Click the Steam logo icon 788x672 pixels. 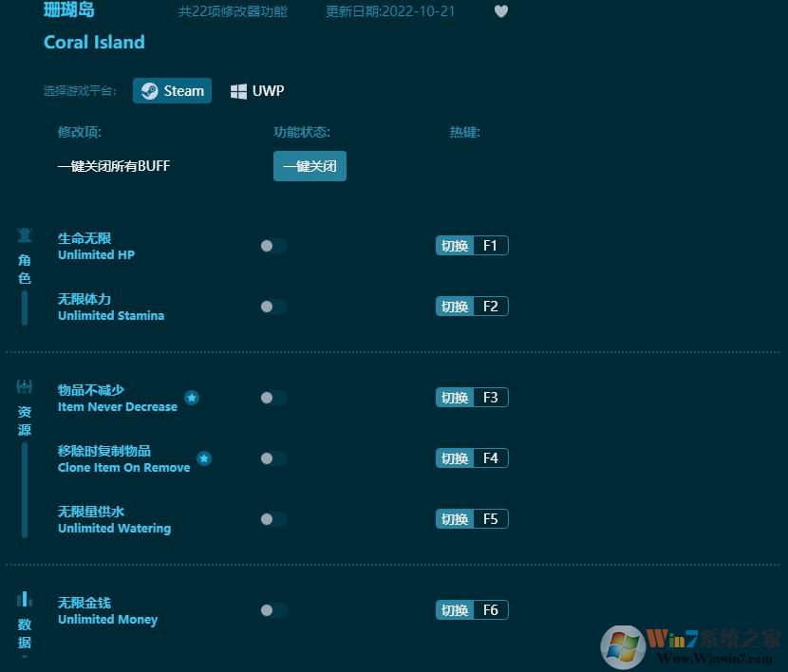tap(149, 91)
